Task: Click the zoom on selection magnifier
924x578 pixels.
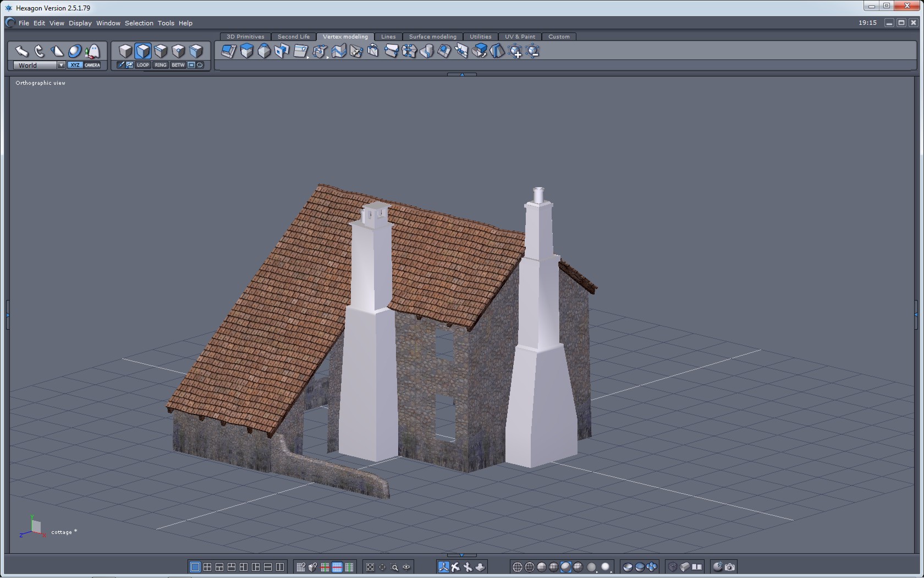Action: [x=394, y=567]
